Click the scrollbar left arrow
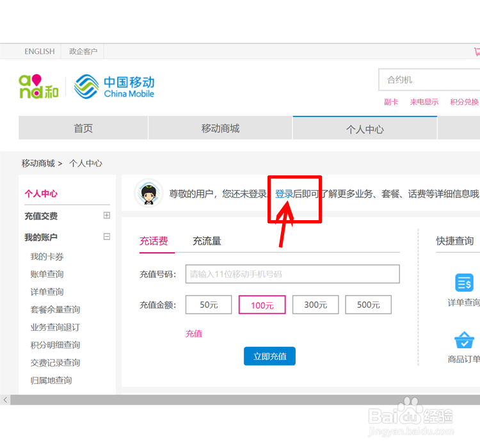Screen dimensions: 480x448 (x=5, y=399)
